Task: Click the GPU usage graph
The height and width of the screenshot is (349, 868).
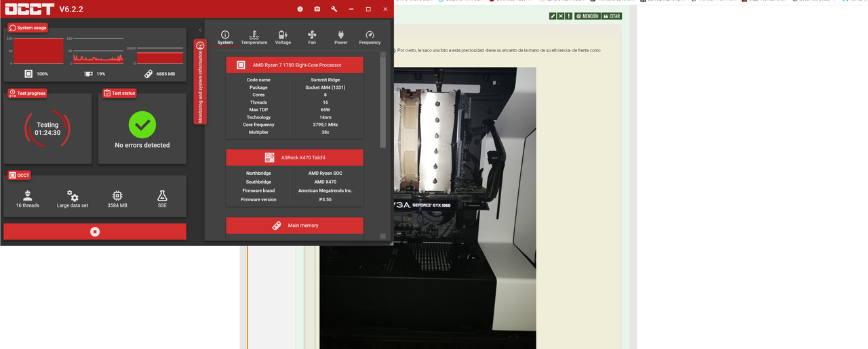Action: [98, 51]
